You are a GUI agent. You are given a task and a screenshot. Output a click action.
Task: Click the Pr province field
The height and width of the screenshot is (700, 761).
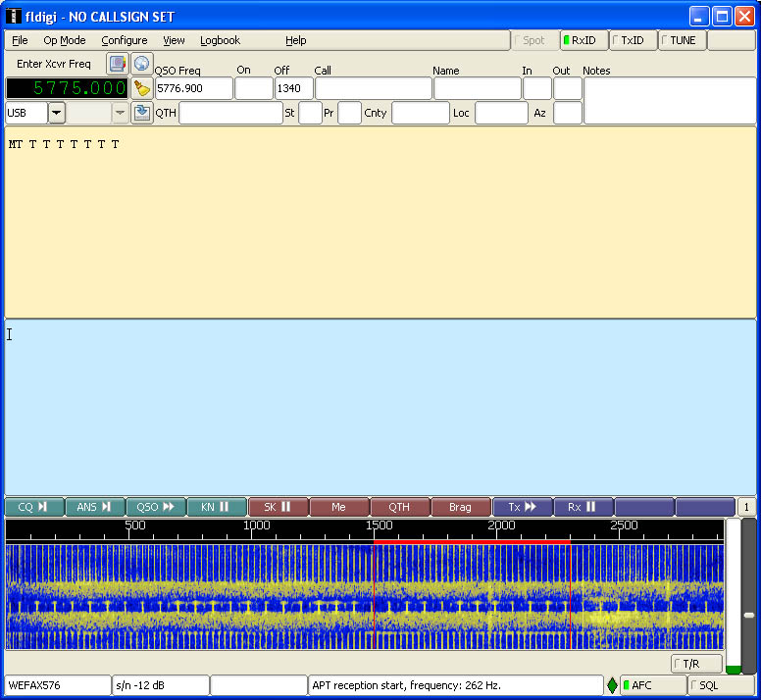[349, 113]
